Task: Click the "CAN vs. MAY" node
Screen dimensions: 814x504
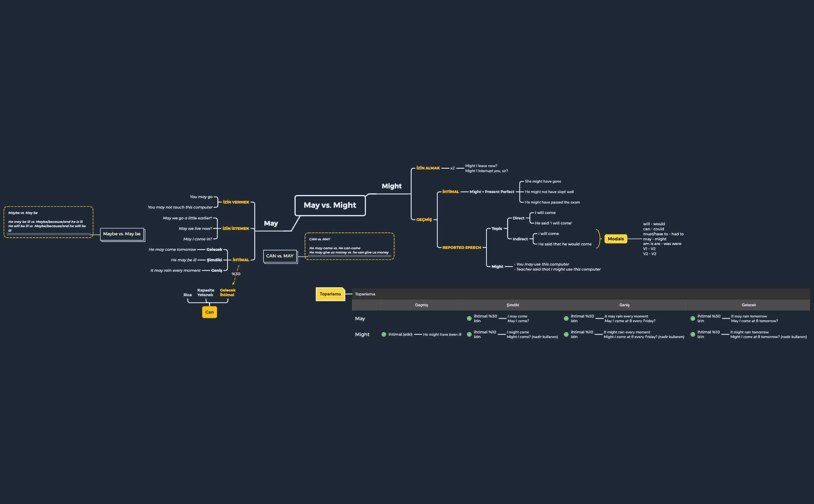Action: pos(280,256)
